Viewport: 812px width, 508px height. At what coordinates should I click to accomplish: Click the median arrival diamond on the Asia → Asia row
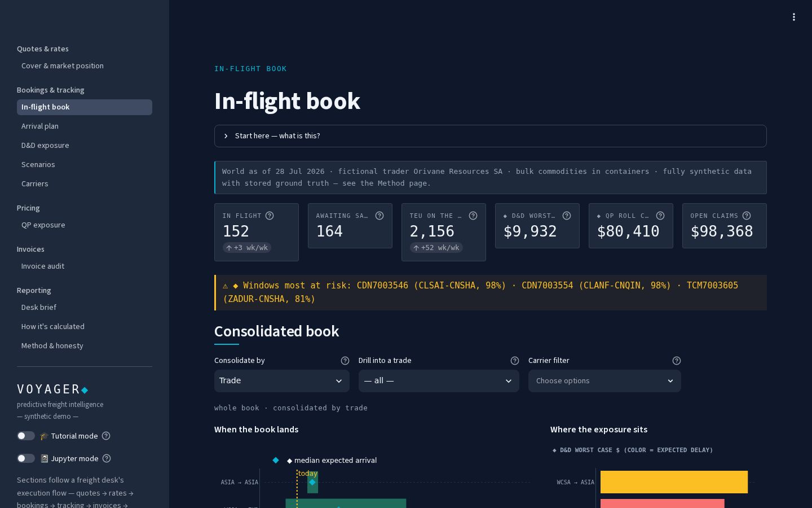click(312, 482)
